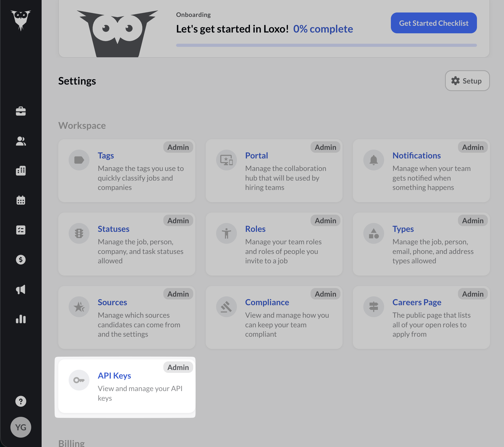The height and width of the screenshot is (447, 504).
Task: Open Companies via the building sidebar icon
Action: 21,171
